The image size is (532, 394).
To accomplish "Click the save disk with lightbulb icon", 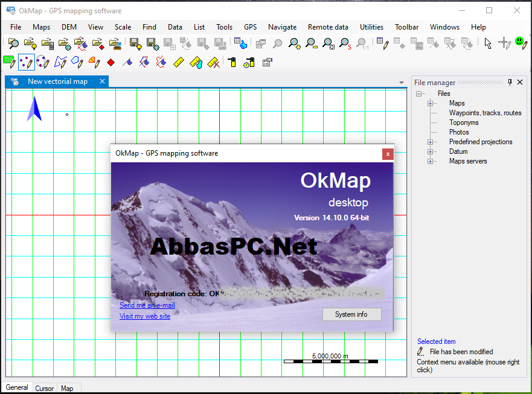I will [x=135, y=43].
